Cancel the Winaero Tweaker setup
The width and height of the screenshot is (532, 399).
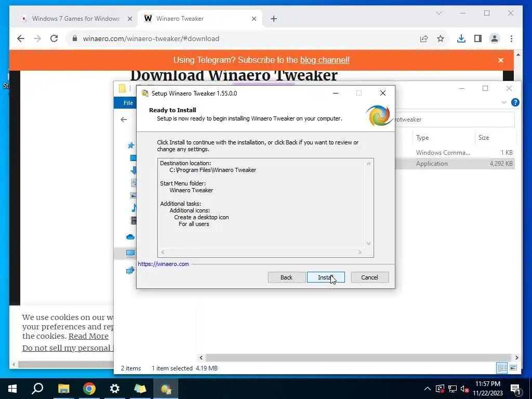[369, 277]
